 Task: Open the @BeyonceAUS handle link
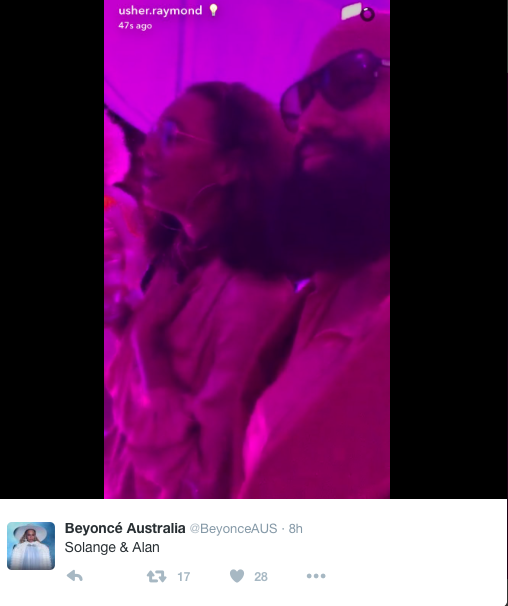coord(234,529)
